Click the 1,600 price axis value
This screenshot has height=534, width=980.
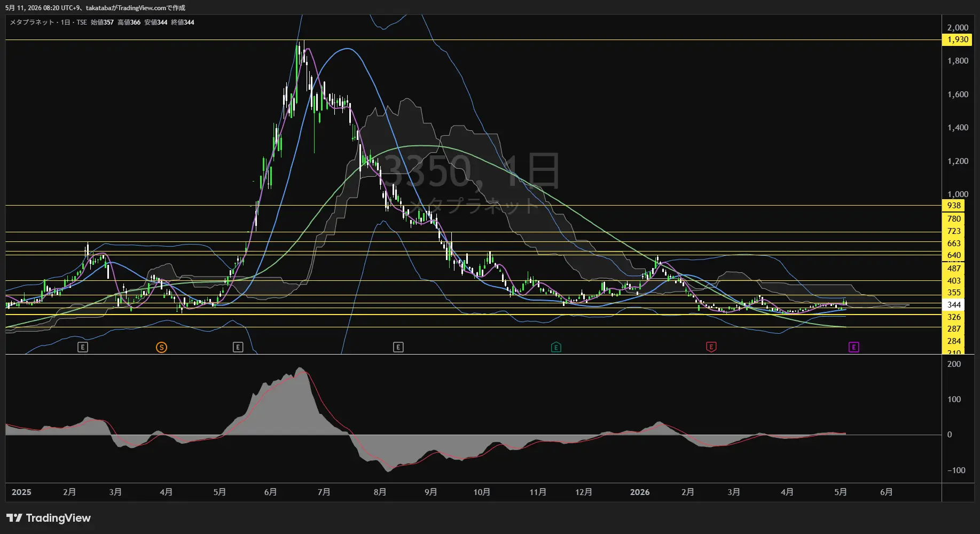click(x=958, y=95)
